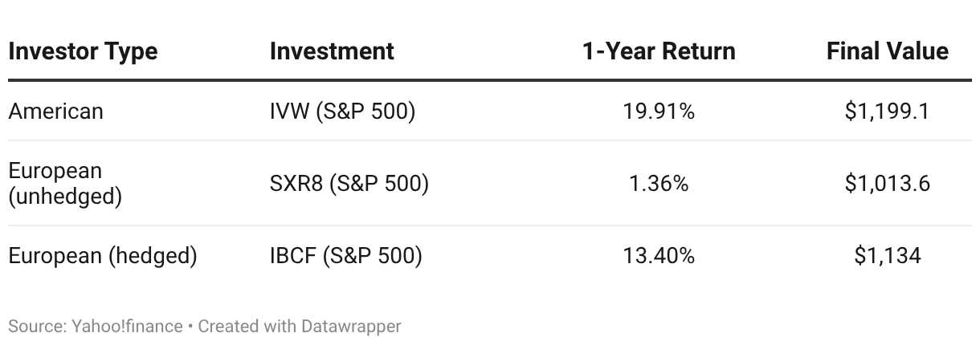Click the Source label in footer
Image resolution: width=980 pixels, height=345 pixels.
37,327
